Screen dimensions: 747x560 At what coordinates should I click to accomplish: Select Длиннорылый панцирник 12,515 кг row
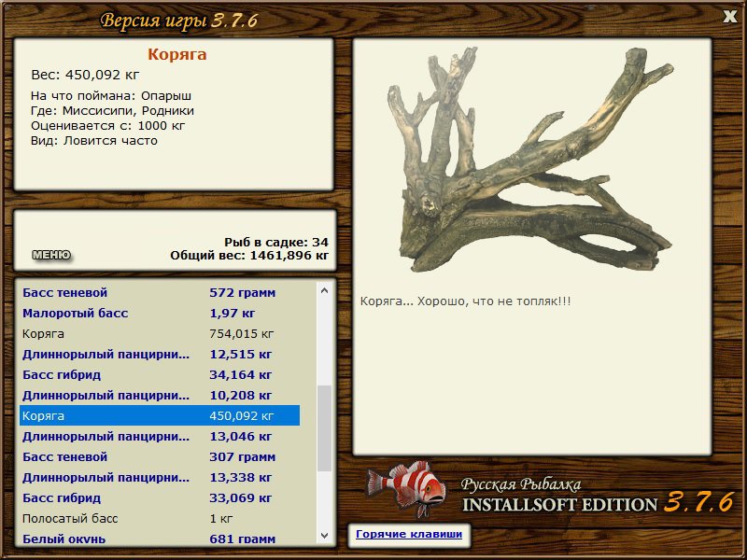pyautogui.click(x=160, y=354)
